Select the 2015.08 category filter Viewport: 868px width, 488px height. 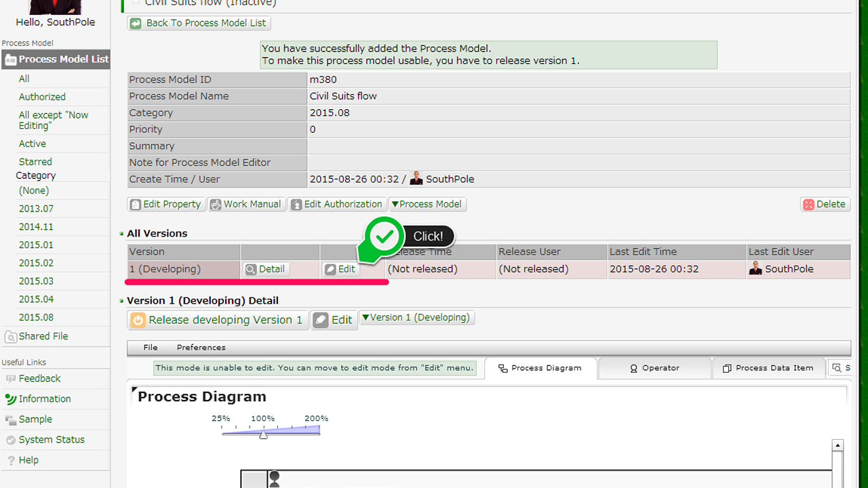[36, 317]
